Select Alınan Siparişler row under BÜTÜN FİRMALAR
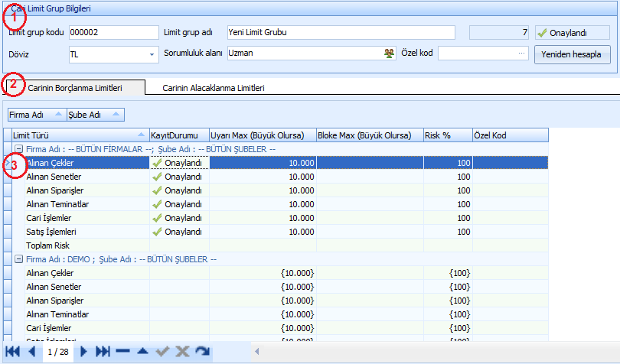Viewport: 620px width, 364px height. (x=280, y=190)
